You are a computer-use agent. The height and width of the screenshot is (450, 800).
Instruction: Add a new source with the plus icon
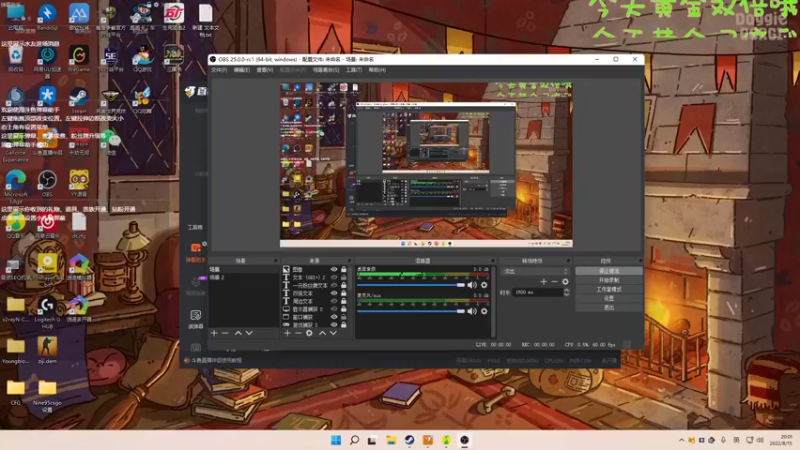pyautogui.click(x=287, y=333)
